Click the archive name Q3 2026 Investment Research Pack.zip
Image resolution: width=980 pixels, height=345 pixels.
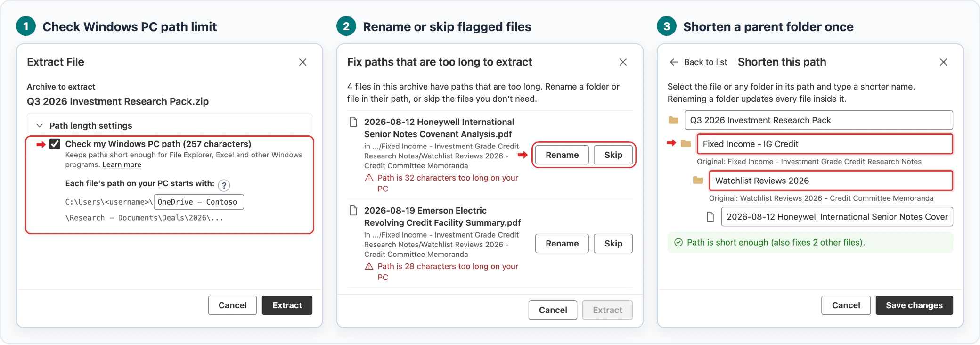pos(118,101)
